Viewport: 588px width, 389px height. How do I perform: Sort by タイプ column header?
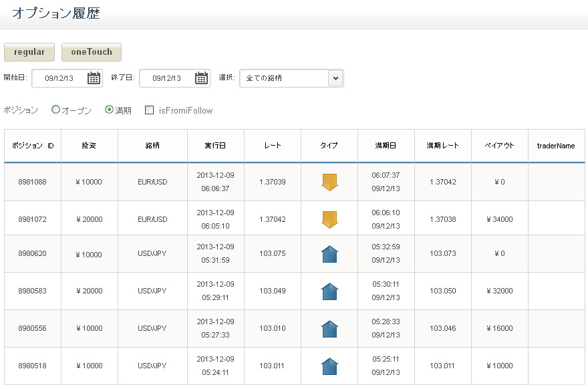pyautogui.click(x=329, y=146)
